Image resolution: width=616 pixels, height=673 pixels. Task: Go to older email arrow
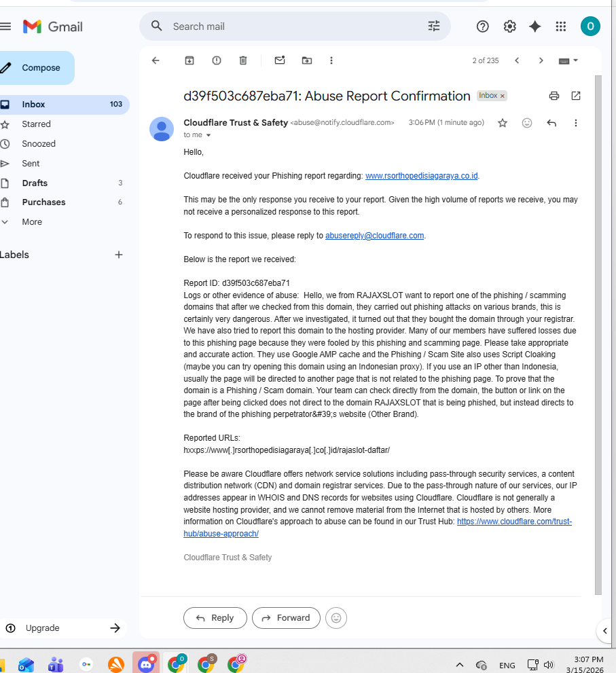coord(541,60)
